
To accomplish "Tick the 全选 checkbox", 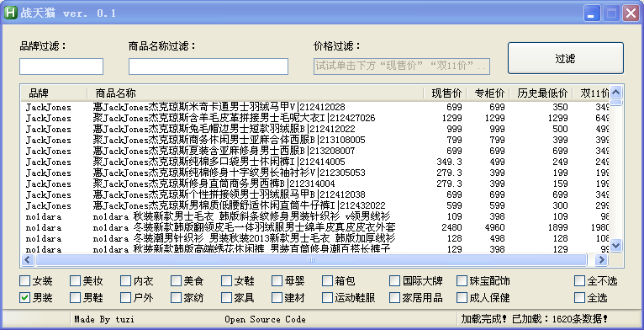I will pos(579,297).
